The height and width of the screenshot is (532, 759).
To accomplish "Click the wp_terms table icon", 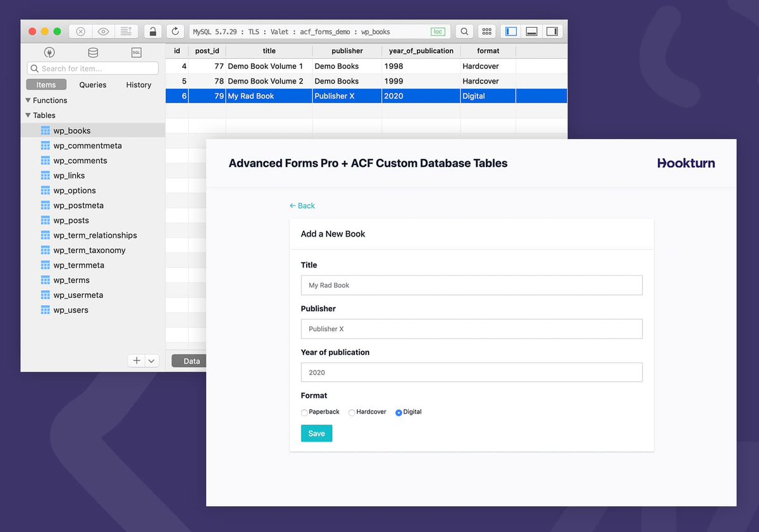I will coord(46,280).
